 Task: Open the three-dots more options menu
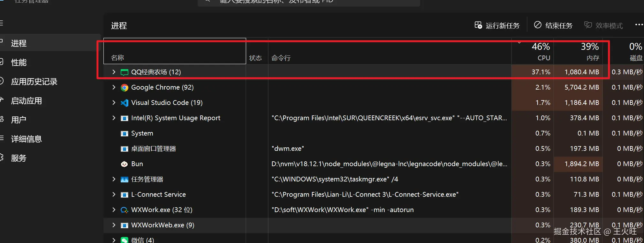(x=639, y=25)
